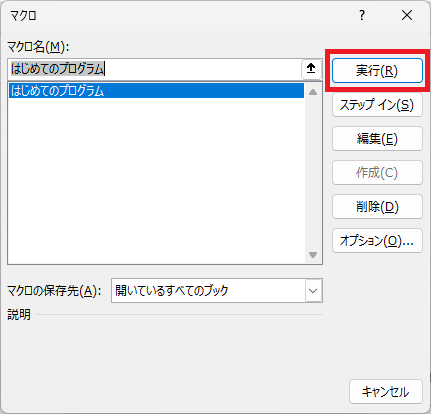Click the マクロ名 input field
This screenshot has width=431, height=414.
click(154, 69)
